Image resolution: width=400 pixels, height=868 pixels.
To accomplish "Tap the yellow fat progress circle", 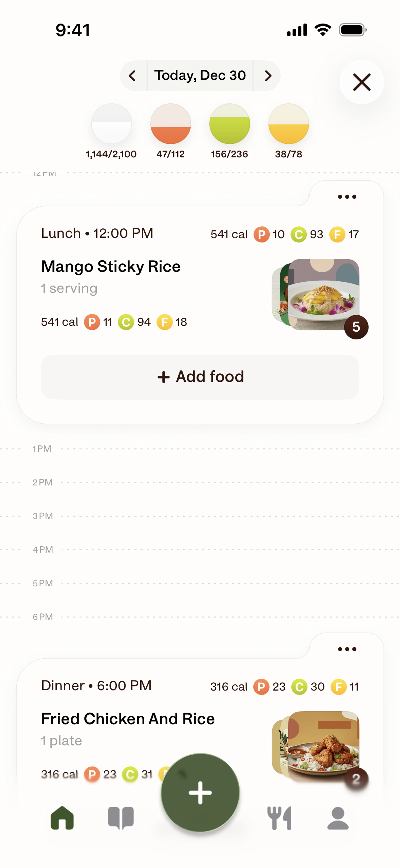I will tap(288, 124).
